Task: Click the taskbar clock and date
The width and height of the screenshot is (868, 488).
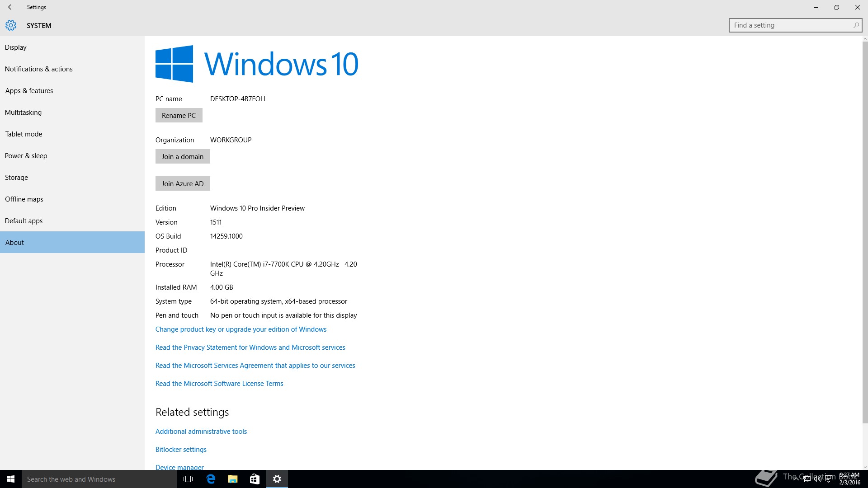Action: coord(850,479)
